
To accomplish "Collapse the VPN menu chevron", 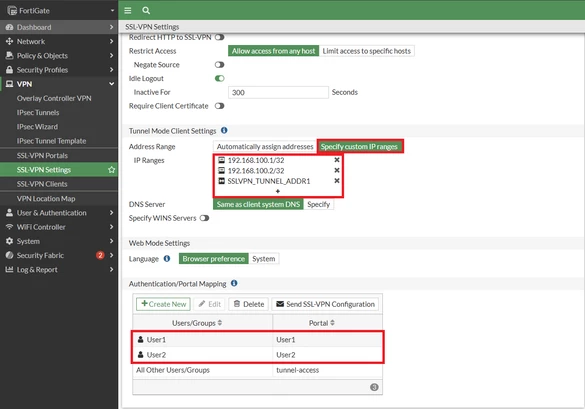I will coord(111,84).
